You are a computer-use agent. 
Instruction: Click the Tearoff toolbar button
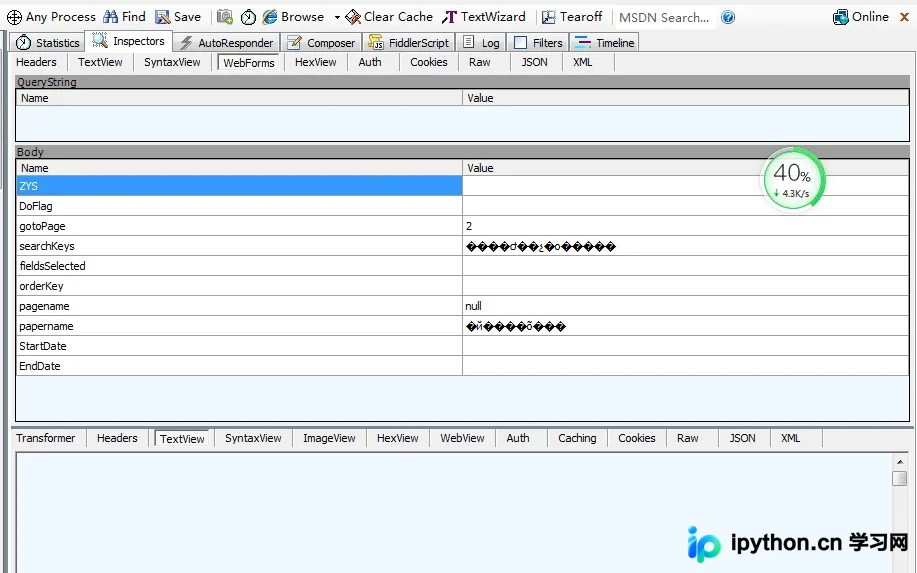572,17
